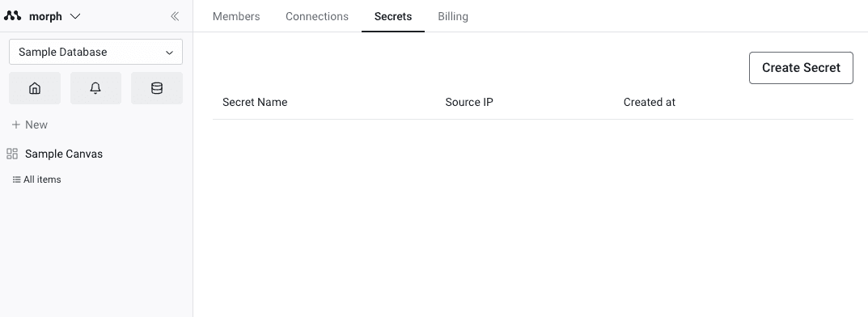
Task: Click the Created at column header
Action: [x=650, y=103]
